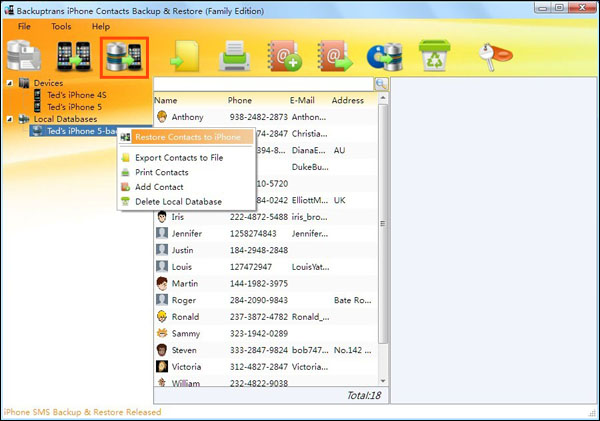The image size is (600, 421).
Task: Click the AU address cell
Action: (339, 150)
